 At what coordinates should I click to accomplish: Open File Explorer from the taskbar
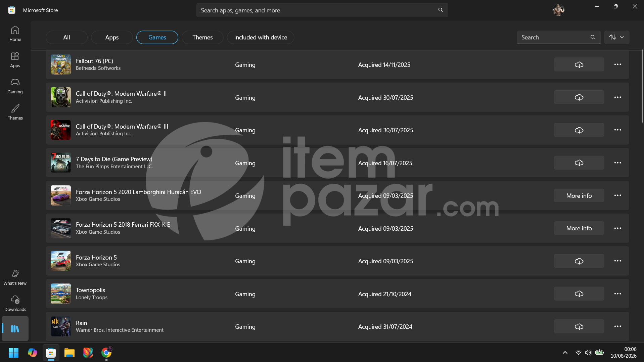tap(69, 353)
